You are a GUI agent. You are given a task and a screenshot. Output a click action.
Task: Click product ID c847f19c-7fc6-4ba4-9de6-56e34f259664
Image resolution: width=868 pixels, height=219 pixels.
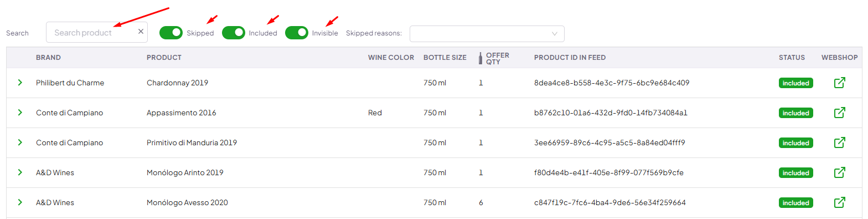pos(610,202)
